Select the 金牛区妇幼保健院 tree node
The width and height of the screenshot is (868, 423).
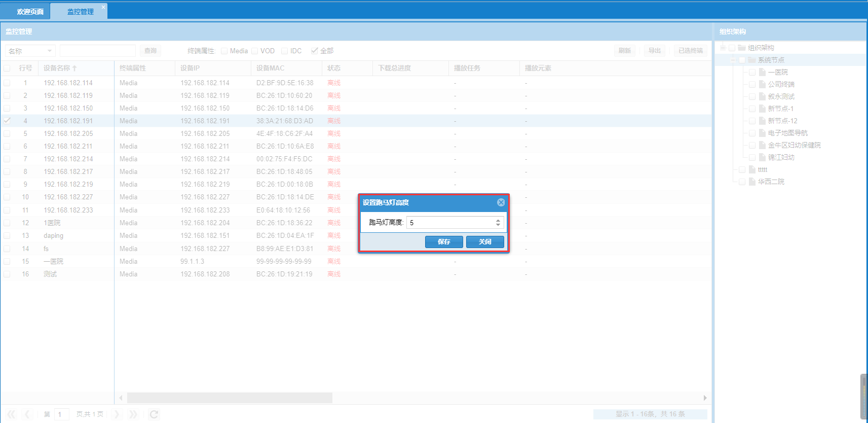point(794,145)
